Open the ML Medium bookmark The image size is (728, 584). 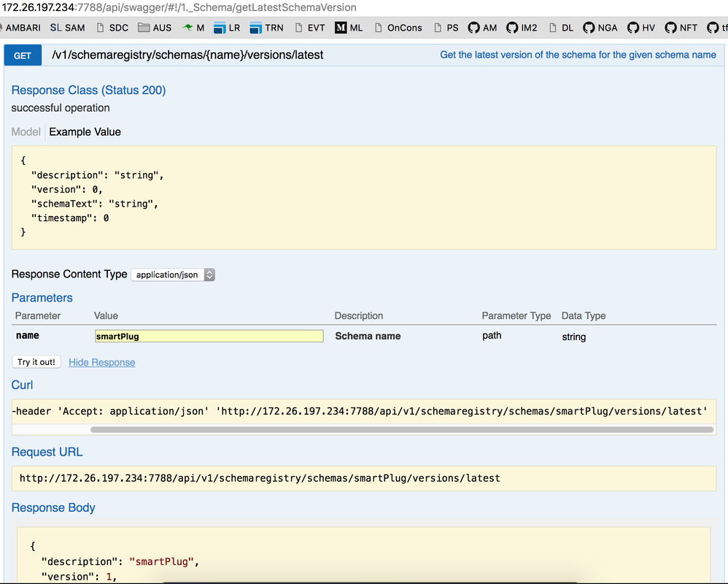349,28
